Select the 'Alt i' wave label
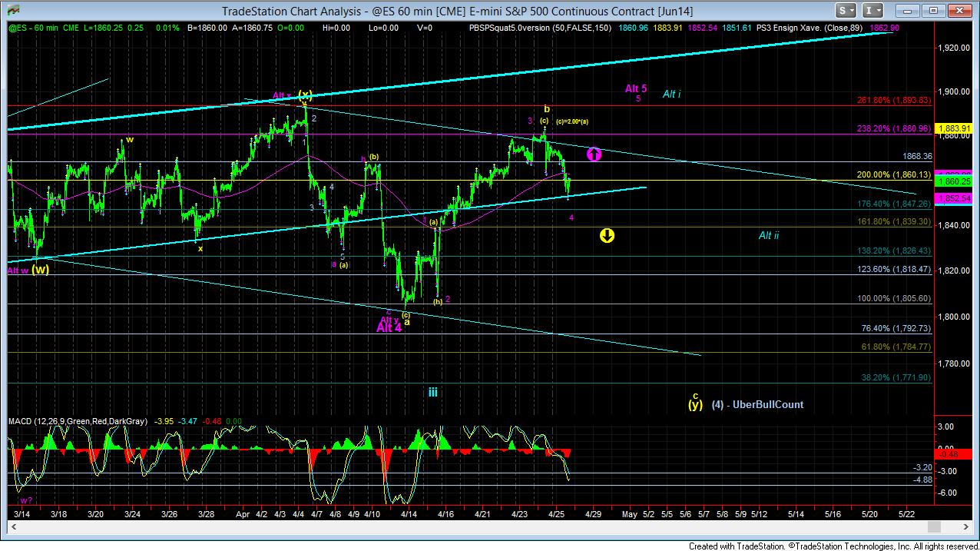This screenshot has width=980, height=551. point(671,94)
